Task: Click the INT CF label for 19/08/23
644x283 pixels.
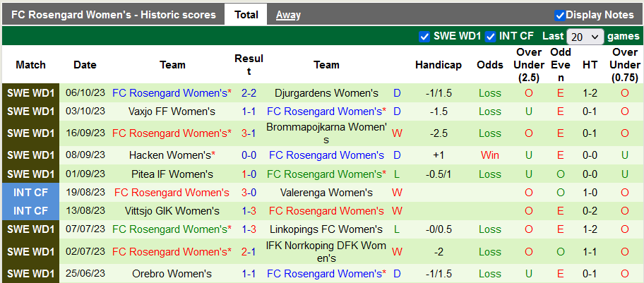Action: (31, 193)
